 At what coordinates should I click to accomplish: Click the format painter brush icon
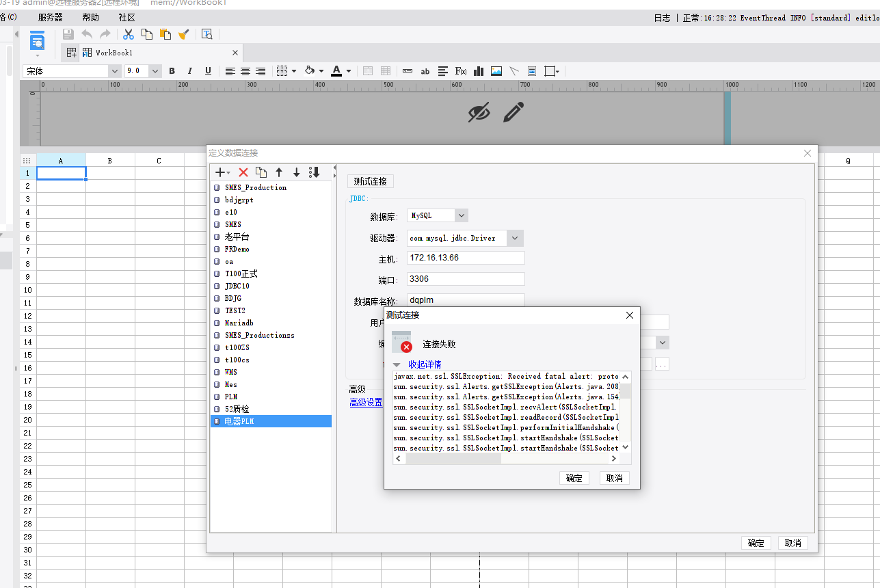[183, 34]
